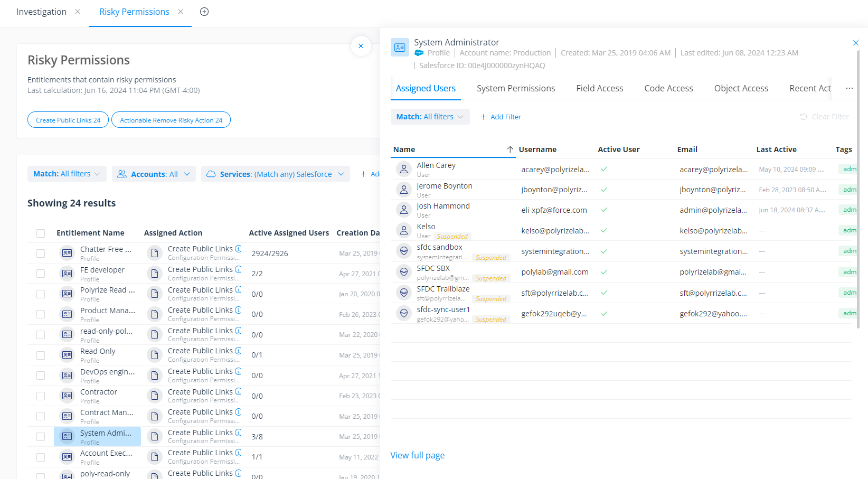Viewport: 868px width, 479px height.
Task: Toggle the select-all entitlements checkbox
Action: [x=41, y=233]
